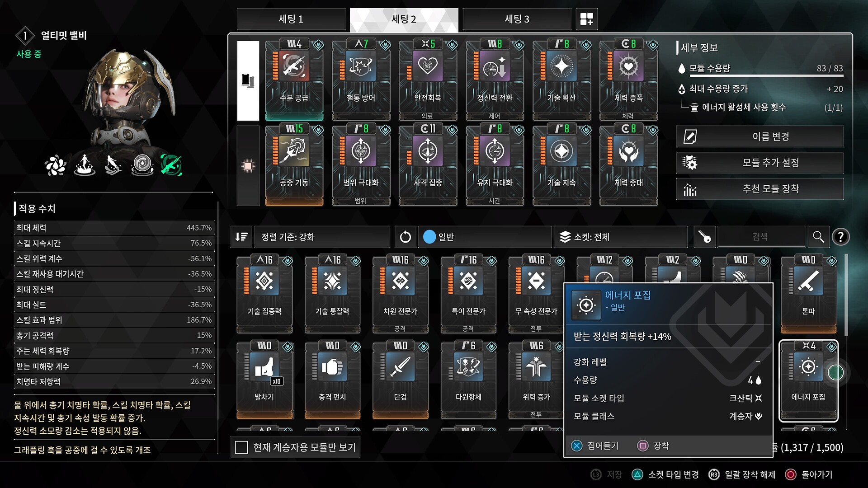Expand the 일반 module class dropdown
The image size is (868, 488).
coord(486,237)
